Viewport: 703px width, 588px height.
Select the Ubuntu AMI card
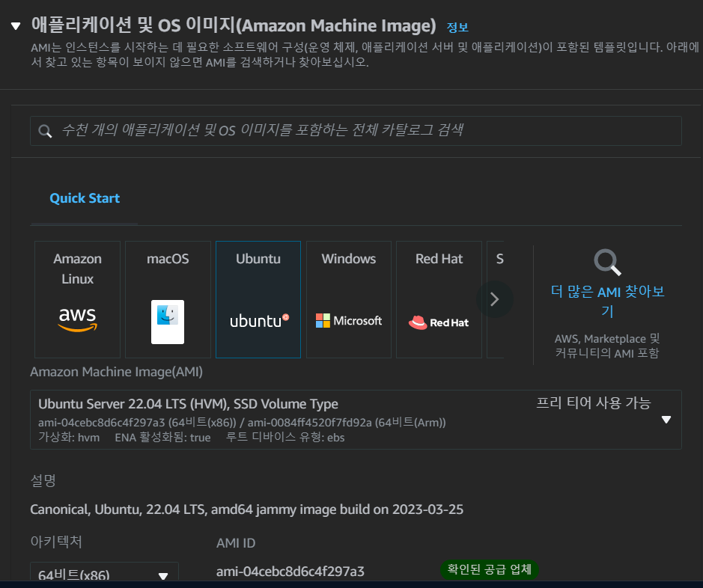tap(258, 299)
